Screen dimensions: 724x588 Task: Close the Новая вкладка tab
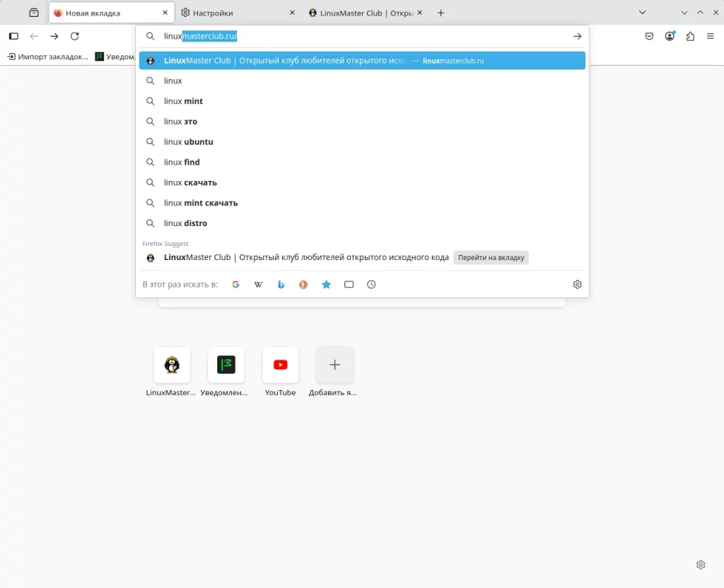165,13
